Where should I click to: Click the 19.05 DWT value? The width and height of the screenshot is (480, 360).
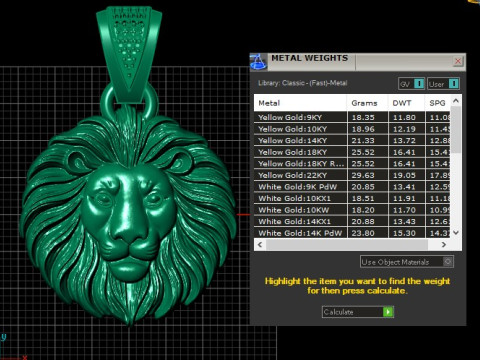[x=404, y=175]
